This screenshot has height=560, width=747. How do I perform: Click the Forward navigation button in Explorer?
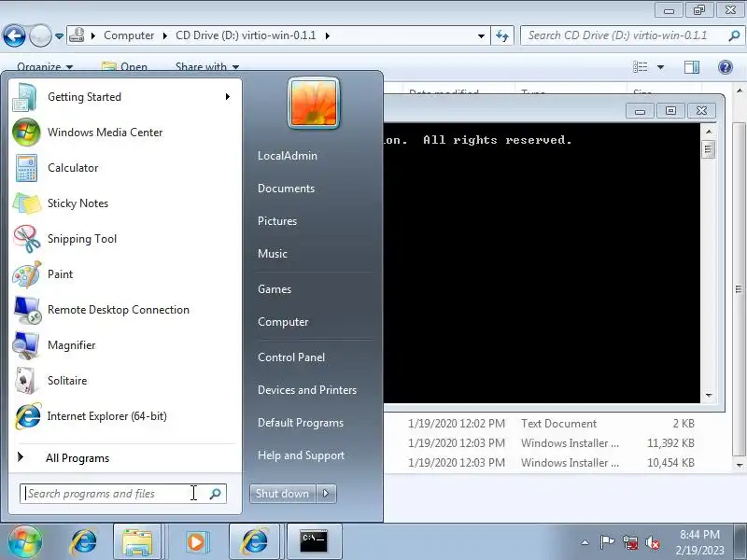pos(40,35)
